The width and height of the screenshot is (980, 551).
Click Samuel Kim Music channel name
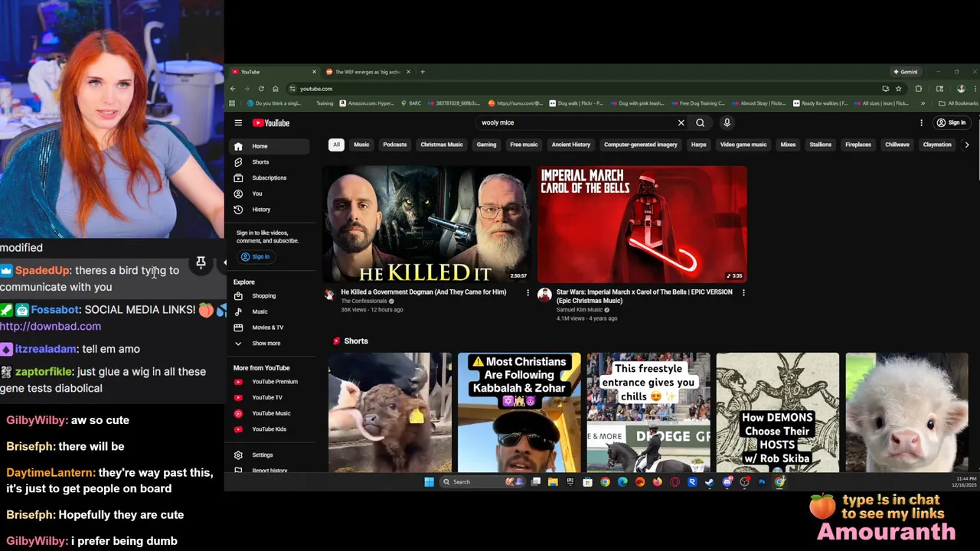click(579, 310)
